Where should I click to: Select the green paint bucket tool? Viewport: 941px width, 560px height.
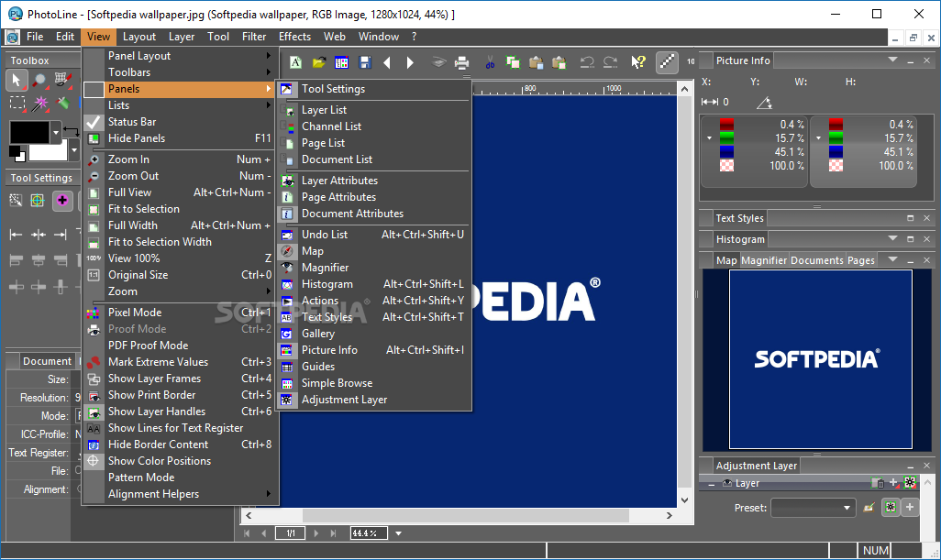(x=63, y=103)
